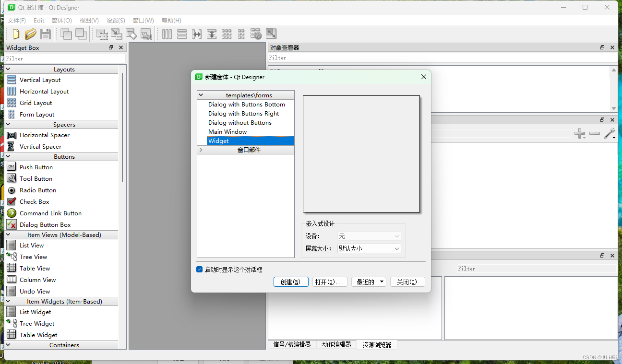622x364 pixels.
Task: Switch to 动作编辑器 tab
Action: [336, 344]
